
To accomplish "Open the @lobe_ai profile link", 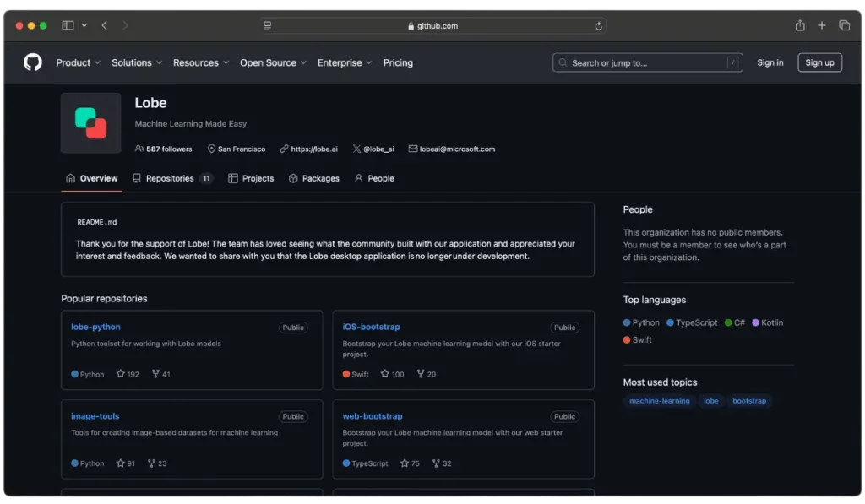I will tap(378, 149).
